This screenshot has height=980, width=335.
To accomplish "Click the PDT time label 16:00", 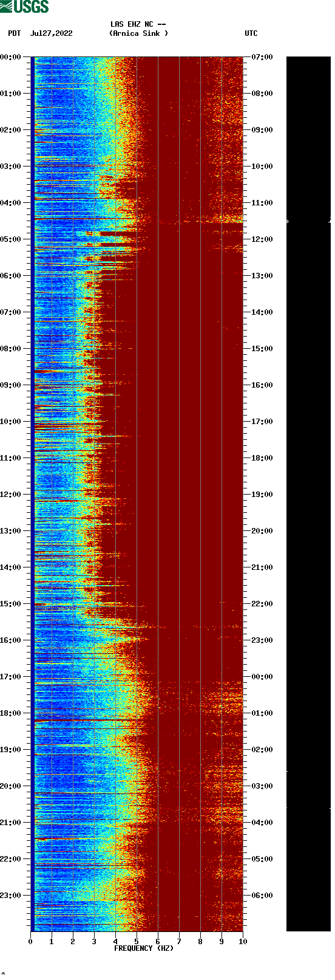I will point(11,640).
